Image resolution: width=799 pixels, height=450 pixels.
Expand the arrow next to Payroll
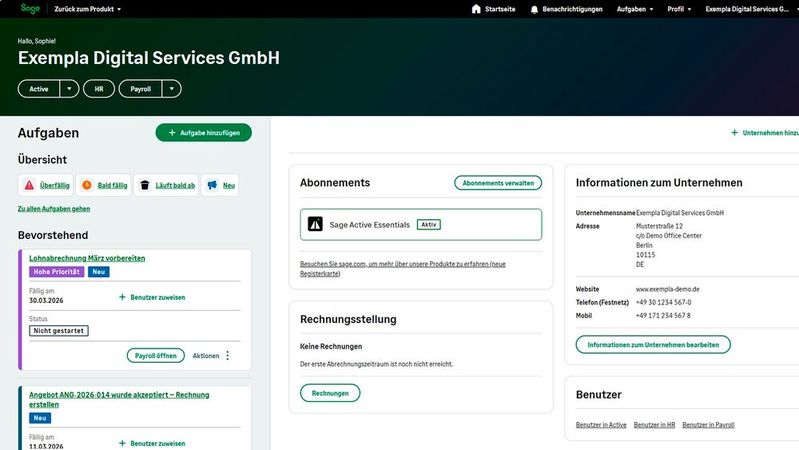[172, 89]
